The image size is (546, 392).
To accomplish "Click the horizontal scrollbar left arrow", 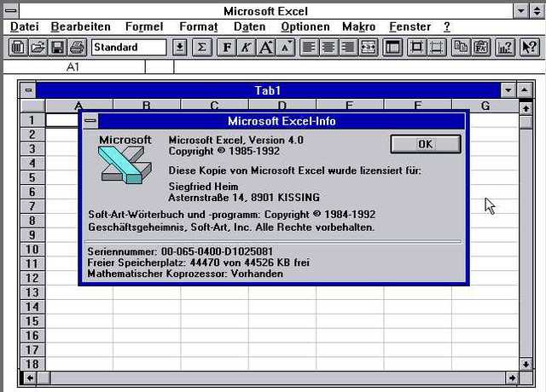I will point(30,378).
